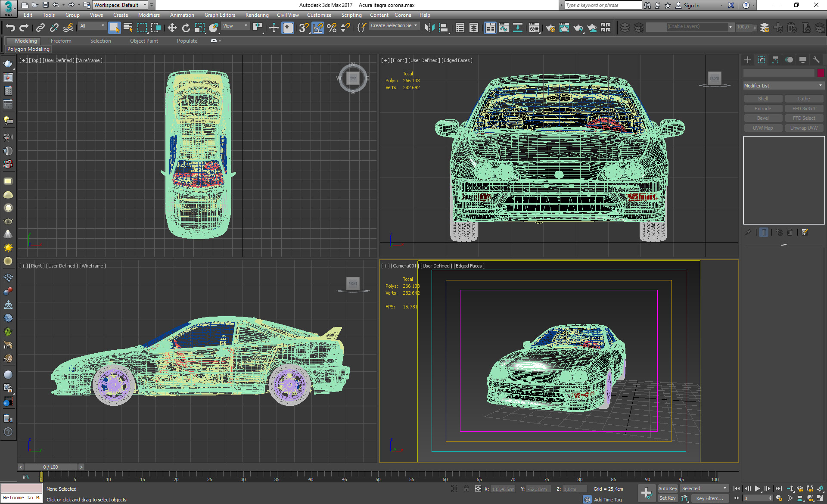This screenshot has height=504, width=827.
Task: Switch to the Motion panel tab
Action: click(x=789, y=60)
